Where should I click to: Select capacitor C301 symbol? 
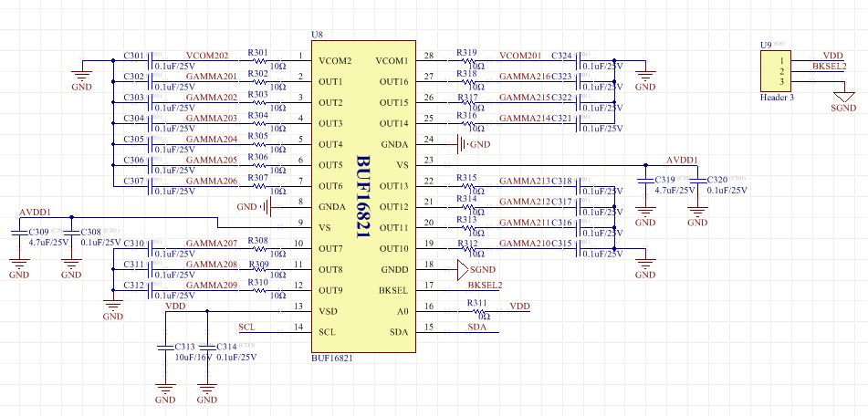(151, 61)
